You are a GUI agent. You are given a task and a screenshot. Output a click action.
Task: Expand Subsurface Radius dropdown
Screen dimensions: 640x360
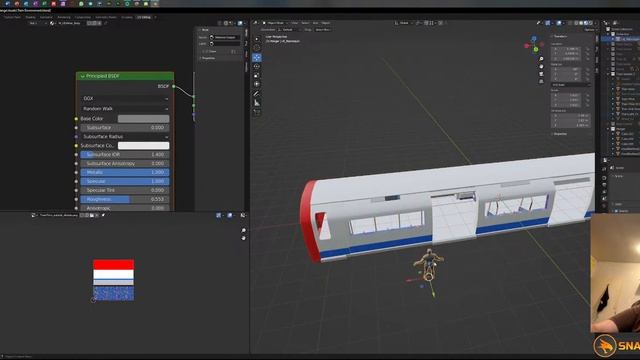(125, 136)
